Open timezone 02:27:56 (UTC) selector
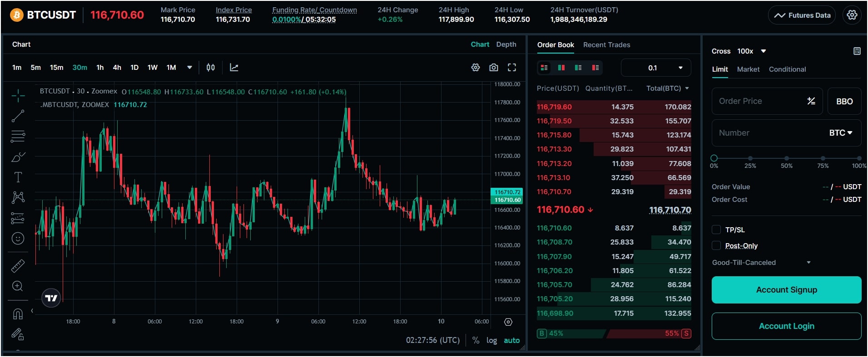868x357 pixels. [x=433, y=340]
